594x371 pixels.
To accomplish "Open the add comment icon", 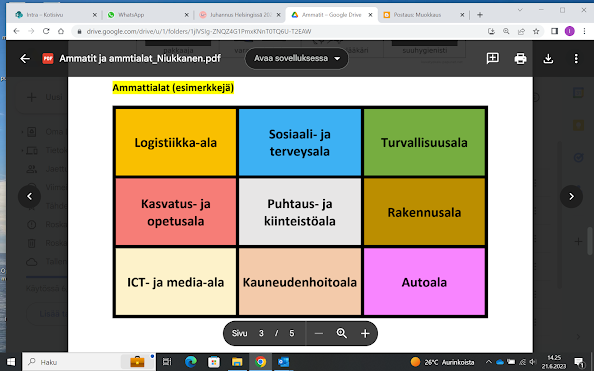I will click(x=492, y=58).
